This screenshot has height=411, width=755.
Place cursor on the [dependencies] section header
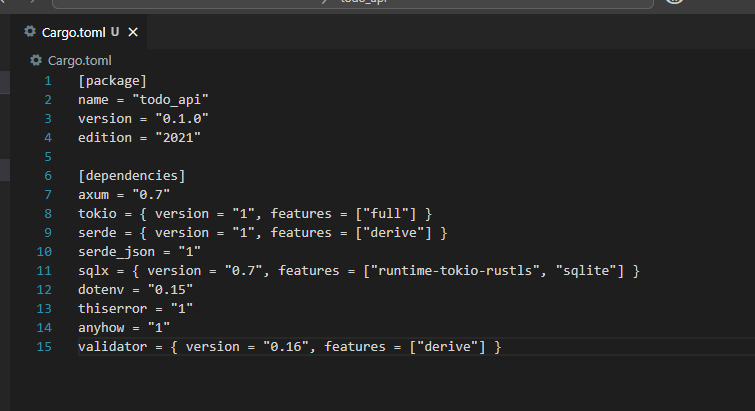pyautogui.click(x=131, y=176)
